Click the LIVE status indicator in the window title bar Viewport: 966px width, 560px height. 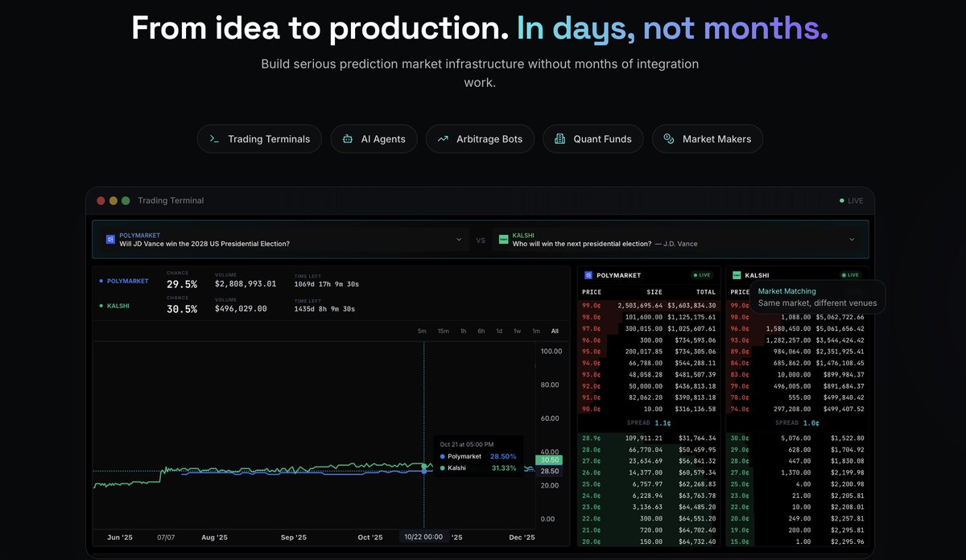[x=851, y=200]
